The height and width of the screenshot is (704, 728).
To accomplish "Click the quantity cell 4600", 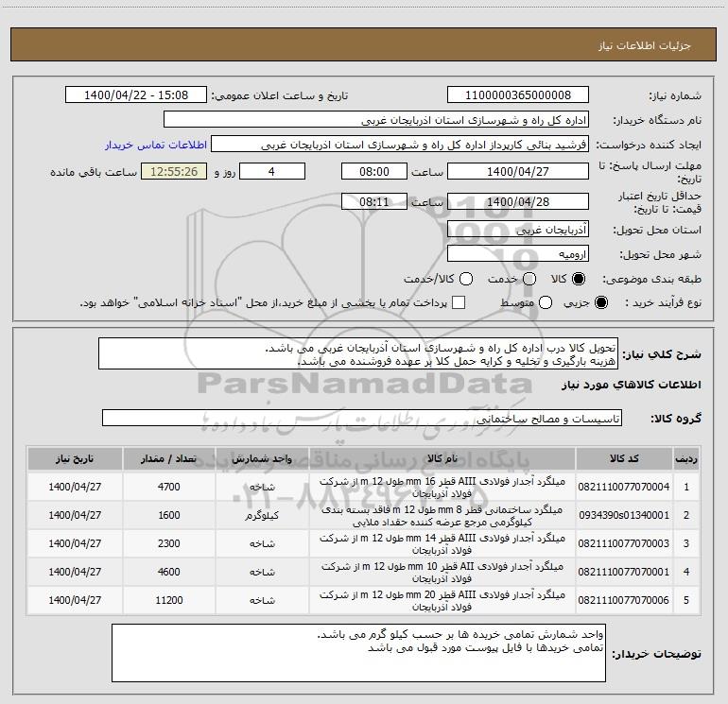I will pos(168,572).
